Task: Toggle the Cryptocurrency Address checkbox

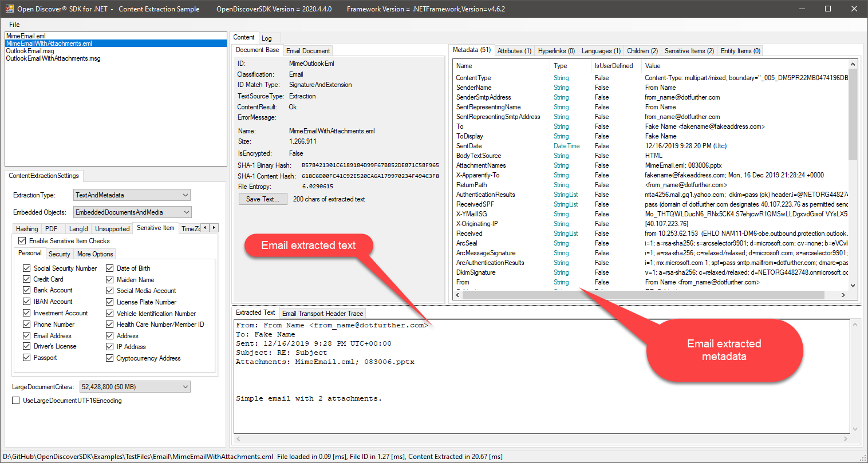Action: [x=110, y=358]
